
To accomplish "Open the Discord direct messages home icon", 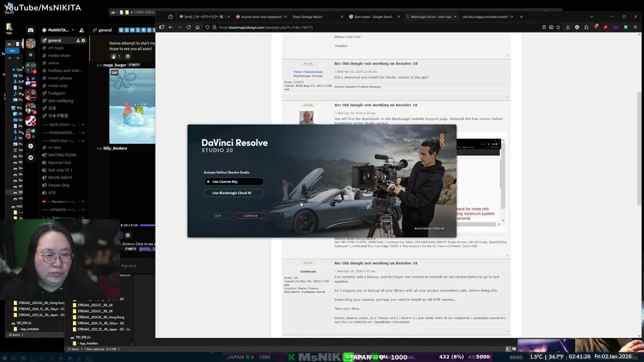I will pyautogui.click(x=31, y=30).
